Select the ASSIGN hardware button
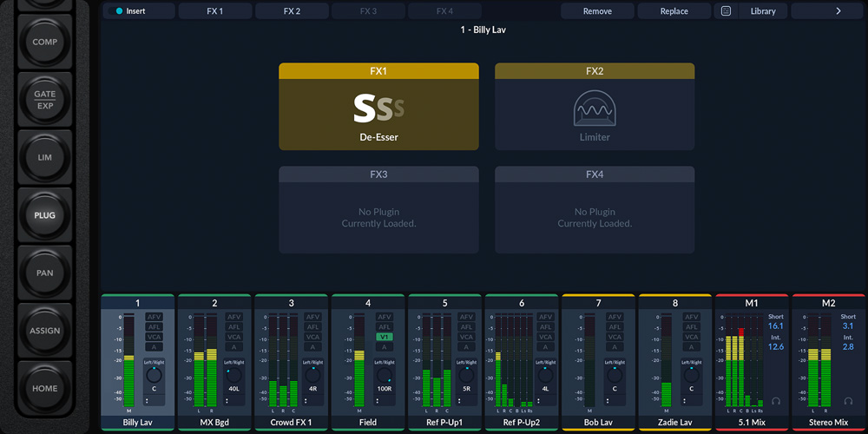This screenshot has width=868, height=434. [x=45, y=331]
